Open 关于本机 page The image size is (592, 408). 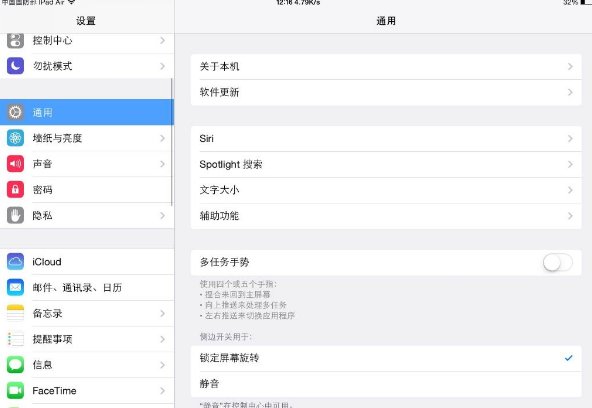coord(386,66)
